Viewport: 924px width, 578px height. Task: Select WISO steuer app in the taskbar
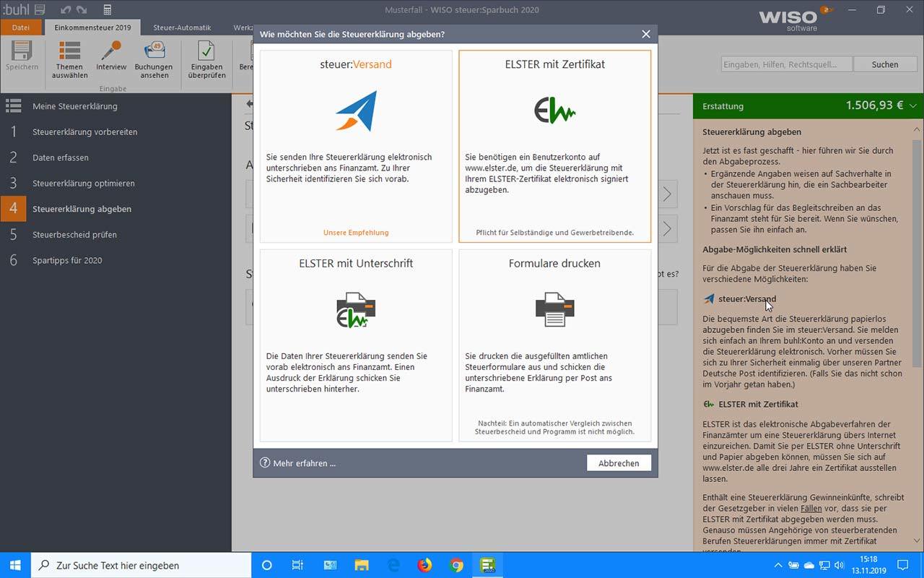pyautogui.click(x=488, y=565)
